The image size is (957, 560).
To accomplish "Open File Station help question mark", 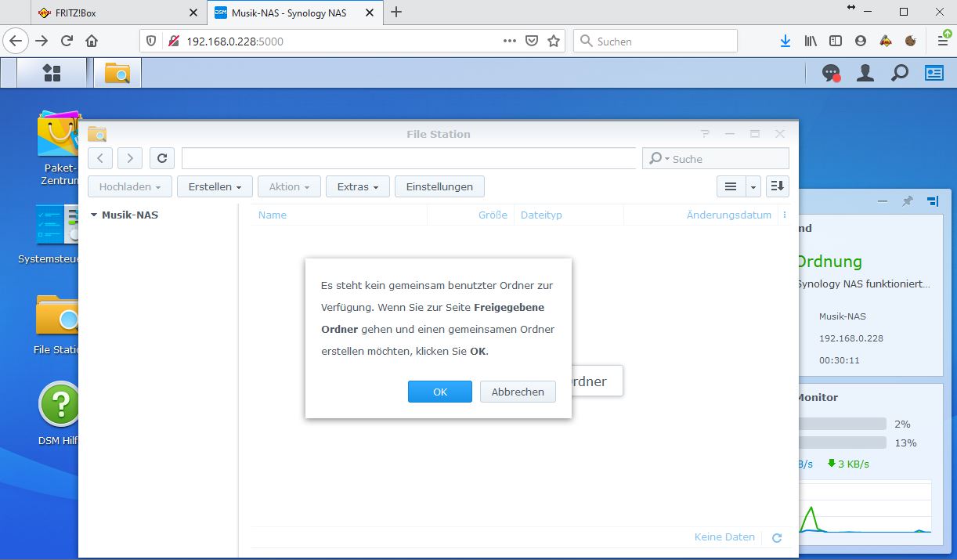I will pyautogui.click(x=705, y=134).
